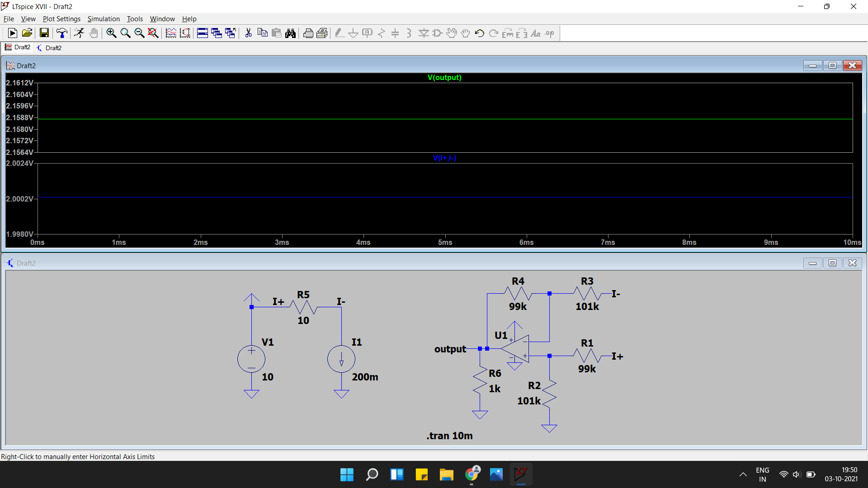
Task: Place a ground symbol via toolbar
Action: [354, 33]
